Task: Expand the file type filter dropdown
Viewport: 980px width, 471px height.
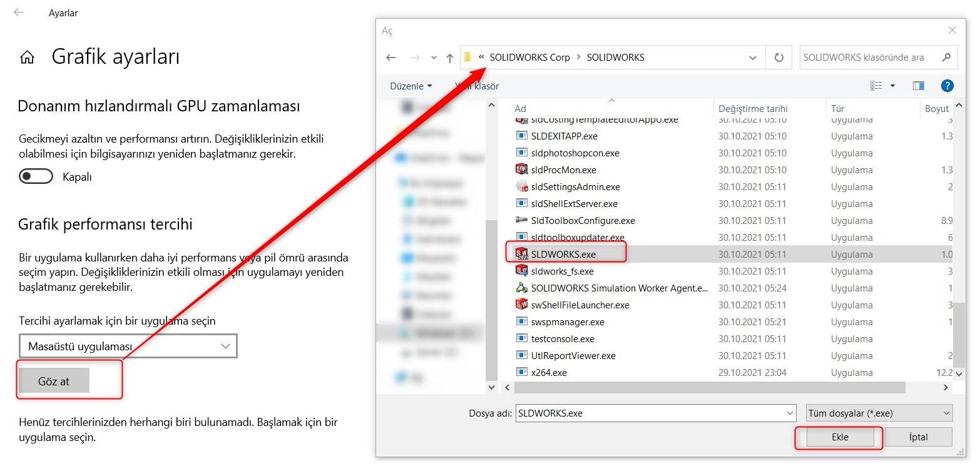Action: 879,413
